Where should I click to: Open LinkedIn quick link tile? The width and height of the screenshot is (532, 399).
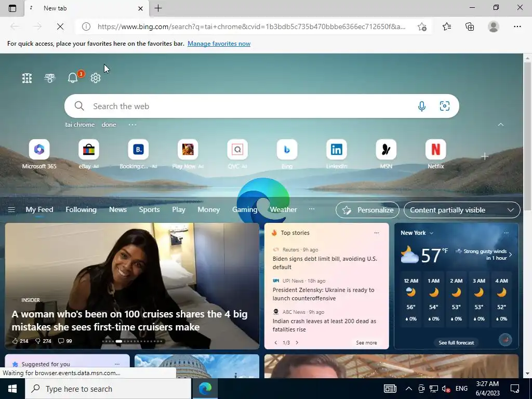(336, 154)
